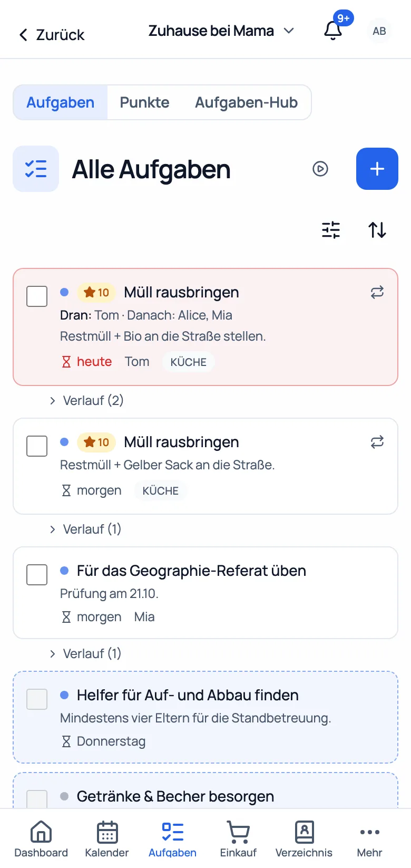Switch to the Aufgaben-Hub tab
This screenshot has width=411, height=868.
(x=247, y=102)
